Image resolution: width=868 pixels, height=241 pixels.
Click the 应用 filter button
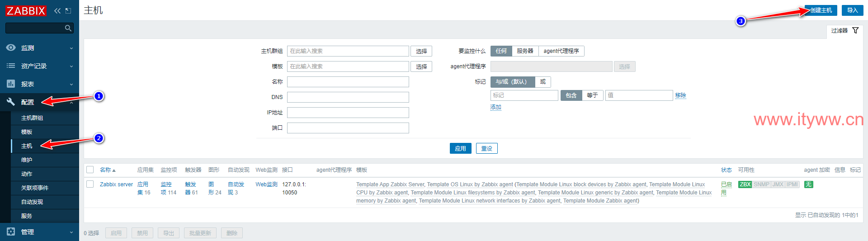(x=460, y=148)
